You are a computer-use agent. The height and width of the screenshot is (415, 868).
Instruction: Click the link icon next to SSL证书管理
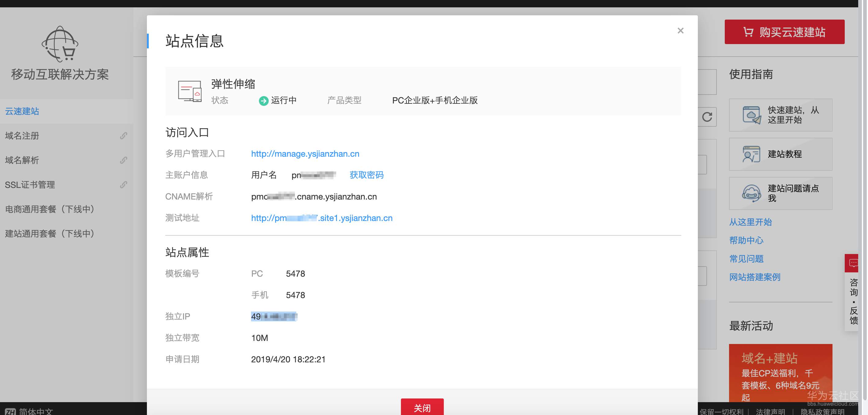point(124,185)
